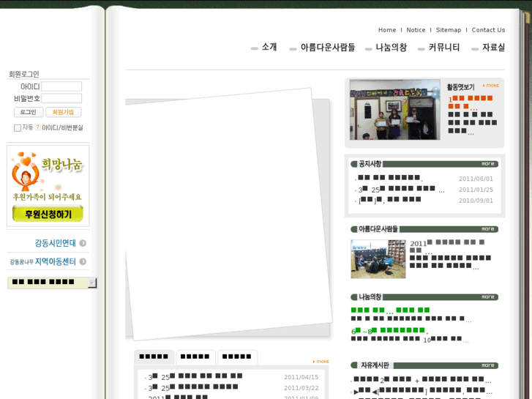Select the third board tab below the blank page
The width and height of the screenshot is (532, 399).
pyautogui.click(x=237, y=357)
